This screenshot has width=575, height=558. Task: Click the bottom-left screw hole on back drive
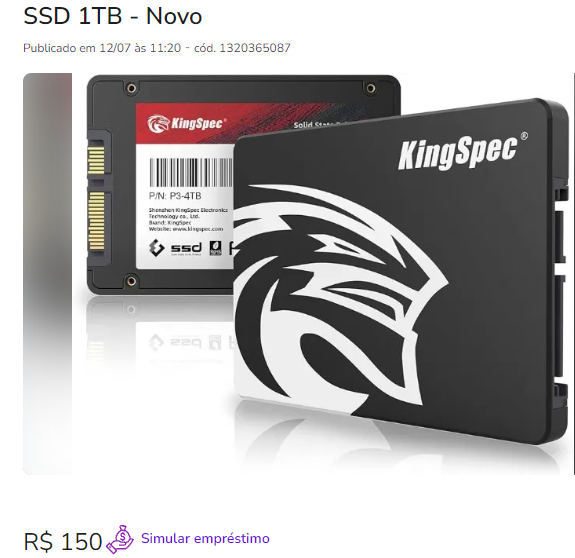[x=131, y=281]
